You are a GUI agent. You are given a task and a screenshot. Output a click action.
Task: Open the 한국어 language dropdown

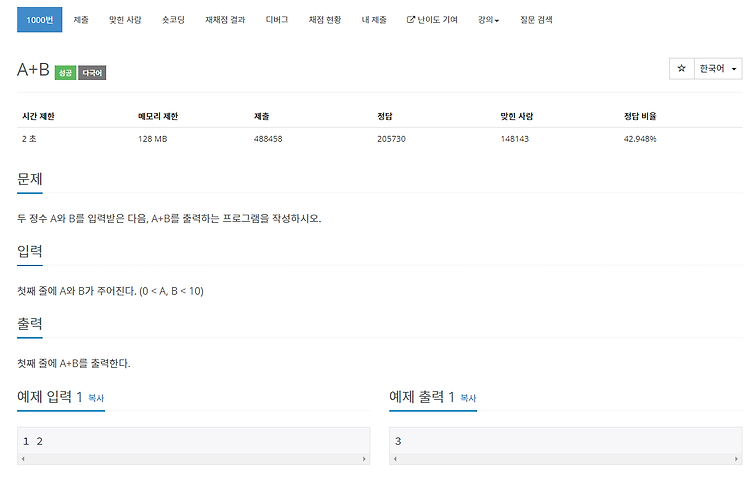(718, 68)
